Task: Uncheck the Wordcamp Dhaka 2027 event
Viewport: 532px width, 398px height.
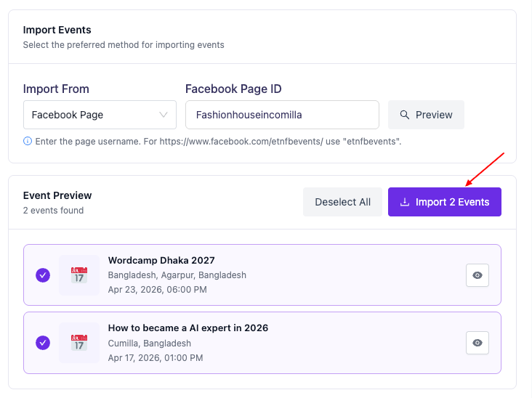Action: pos(43,275)
